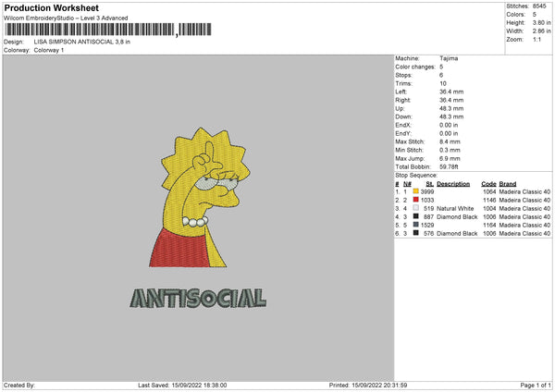This screenshot has height=392, width=555.
Task: Click the Right value 36.4 mm
Action: (451, 100)
